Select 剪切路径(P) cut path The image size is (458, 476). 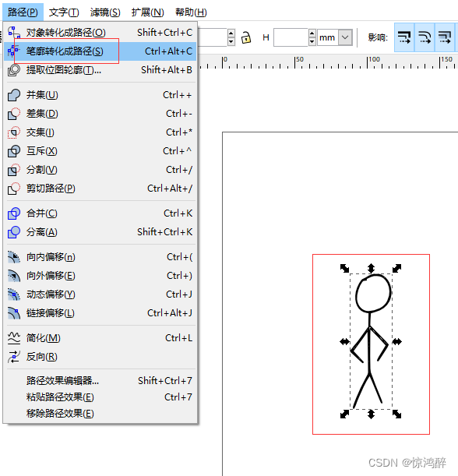100,189
